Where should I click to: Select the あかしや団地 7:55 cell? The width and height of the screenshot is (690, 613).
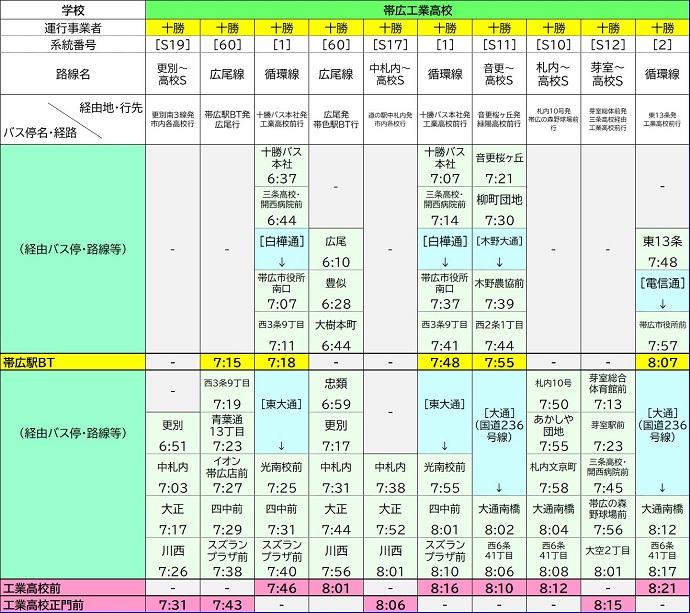554,433
